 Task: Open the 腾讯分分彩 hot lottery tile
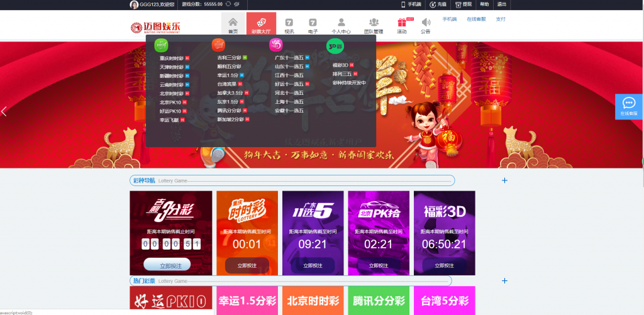[379, 301]
